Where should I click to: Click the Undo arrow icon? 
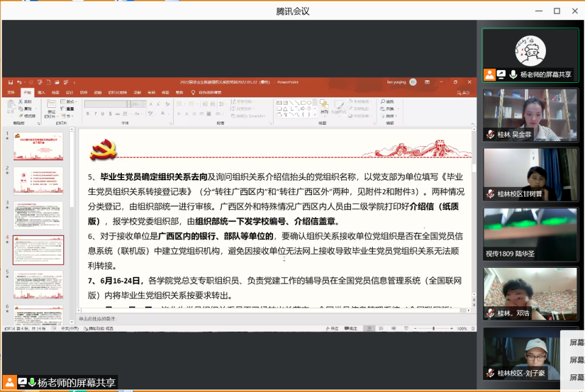click(19, 82)
